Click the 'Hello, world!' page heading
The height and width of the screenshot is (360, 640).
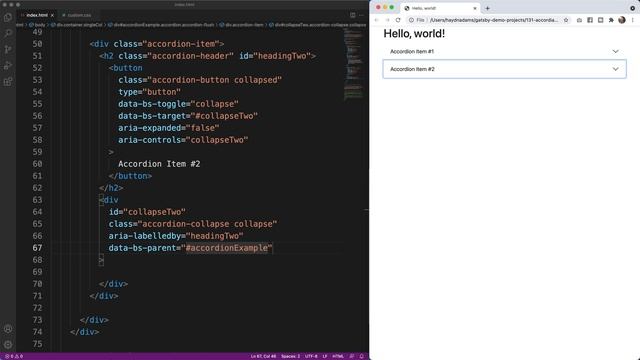point(414,33)
